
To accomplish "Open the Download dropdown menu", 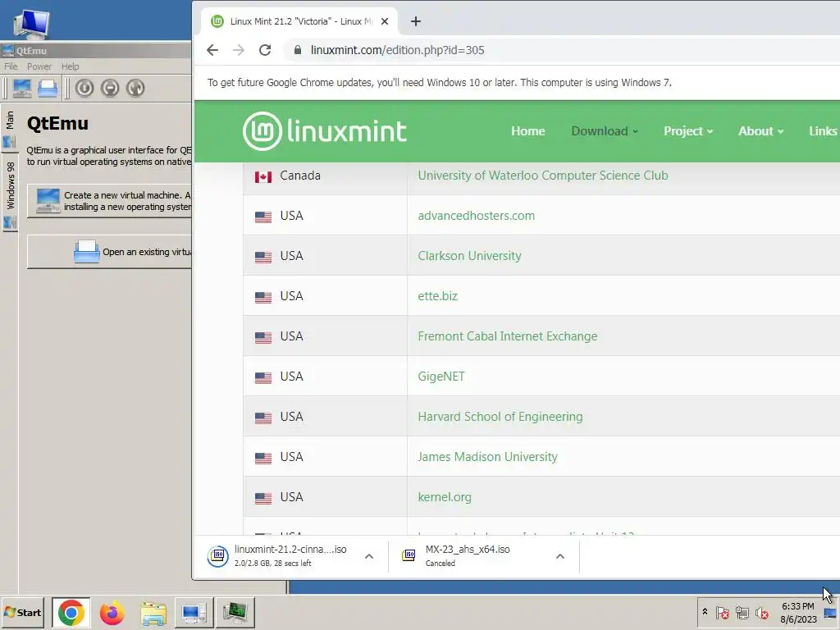I will click(605, 131).
